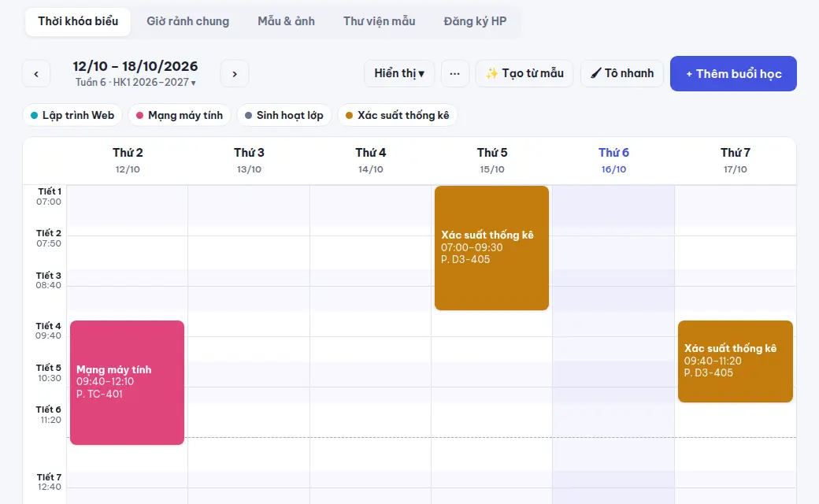Open Xác suất thống kê class on Thứ 5
Screen dimensions: 819x504
tap(491, 248)
